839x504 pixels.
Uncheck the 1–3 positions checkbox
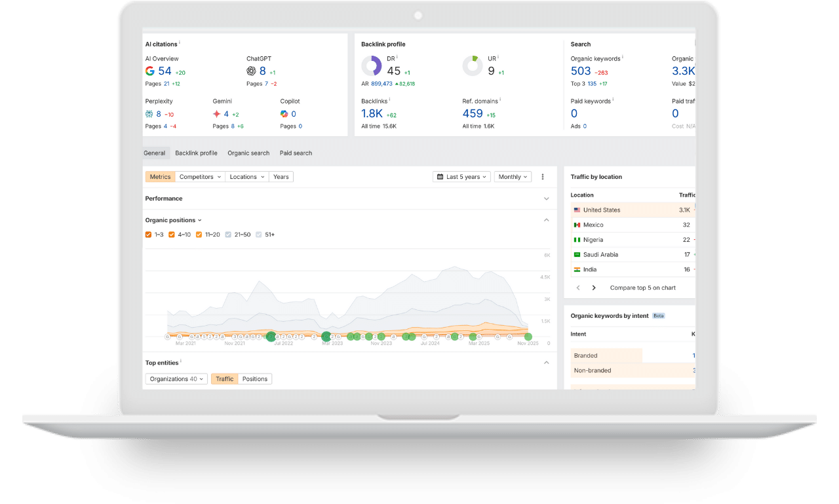[x=148, y=234]
